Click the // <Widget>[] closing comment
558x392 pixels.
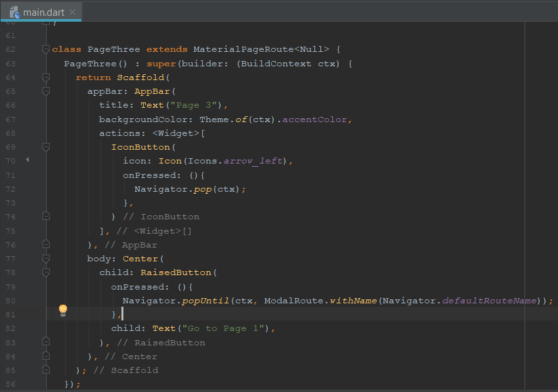click(x=154, y=231)
